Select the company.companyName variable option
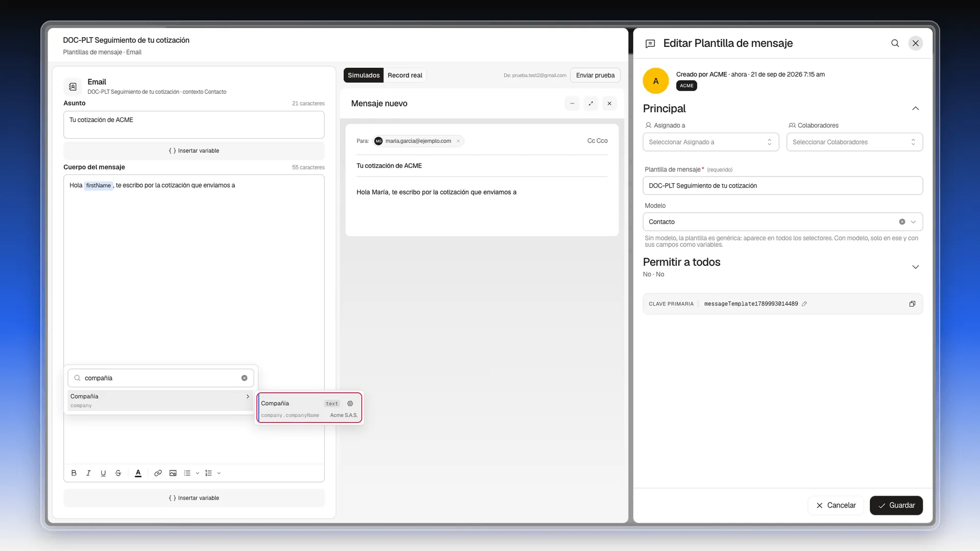The height and width of the screenshot is (551, 980). tap(309, 408)
